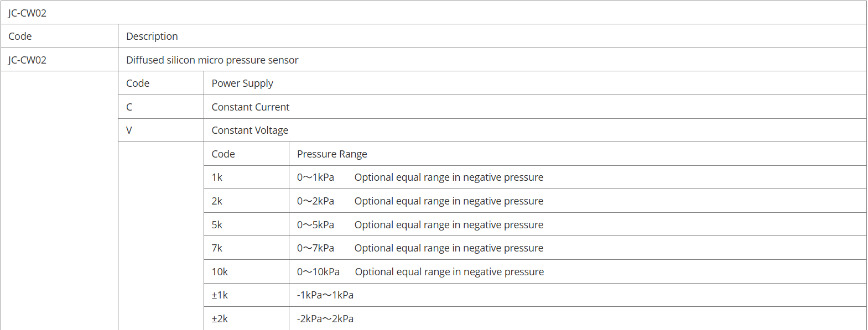Select the 10k code cell

point(246,271)
